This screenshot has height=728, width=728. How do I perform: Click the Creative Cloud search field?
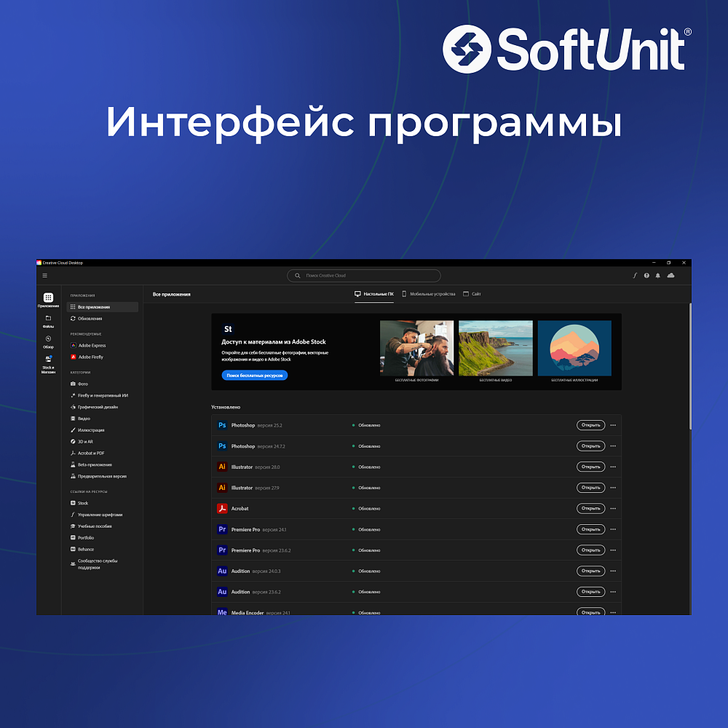click(363, 275)
